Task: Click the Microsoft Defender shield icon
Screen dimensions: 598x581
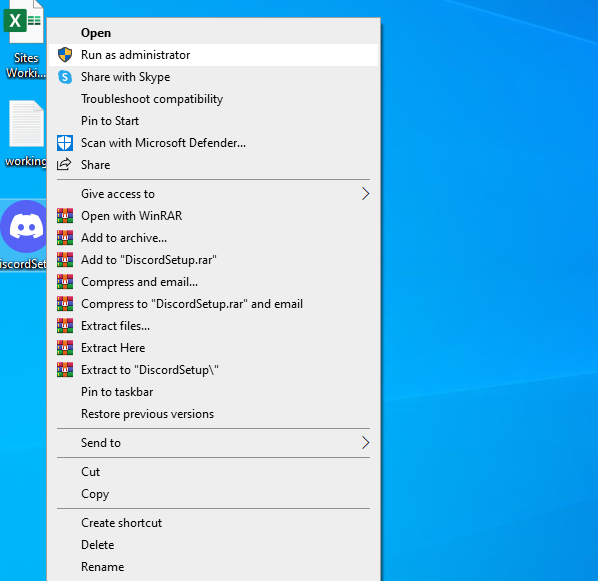Action: click(65, 143)
